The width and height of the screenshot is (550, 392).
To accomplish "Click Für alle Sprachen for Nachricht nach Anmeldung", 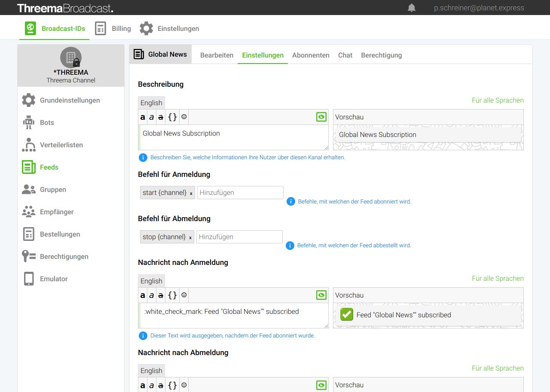I will click(498, 278).
